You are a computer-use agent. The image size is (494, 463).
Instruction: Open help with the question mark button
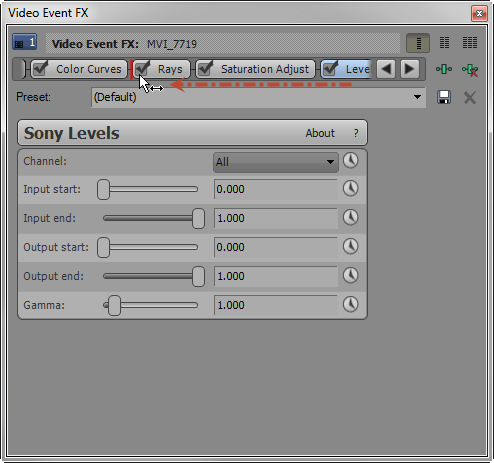pos(356,133)
